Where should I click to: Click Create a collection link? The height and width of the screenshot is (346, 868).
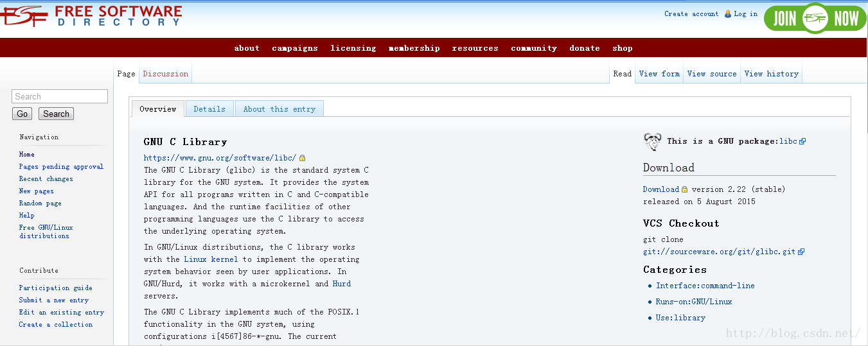tap(56, 324)
